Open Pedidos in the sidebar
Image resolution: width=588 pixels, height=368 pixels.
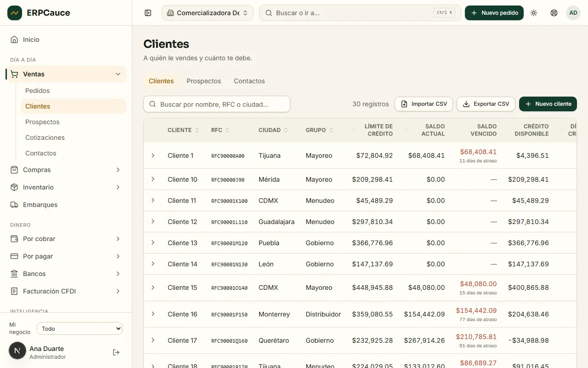[73, 91]
